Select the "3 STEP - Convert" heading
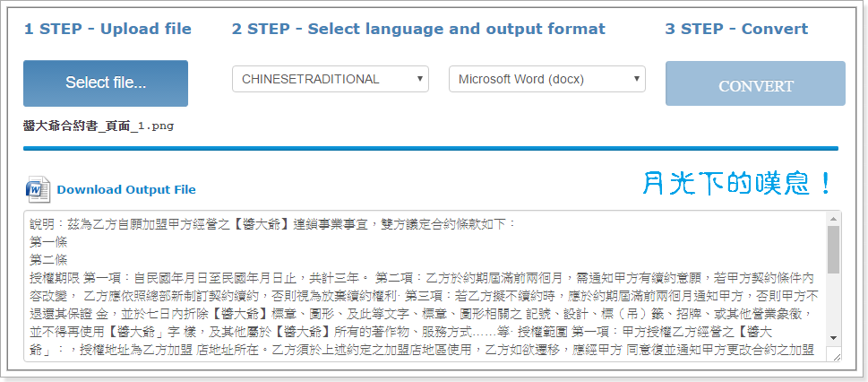Image resolution: width=868 pixels, height=382 pixels. click(736, 29)
